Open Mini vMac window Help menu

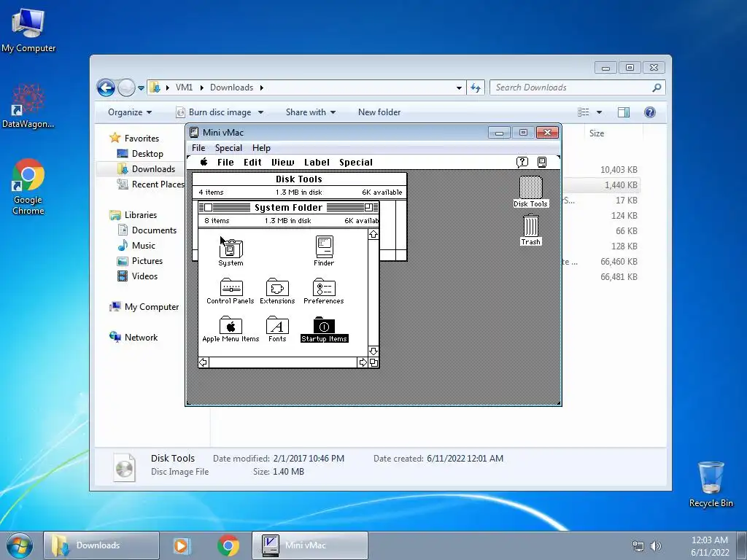(261, 147)
